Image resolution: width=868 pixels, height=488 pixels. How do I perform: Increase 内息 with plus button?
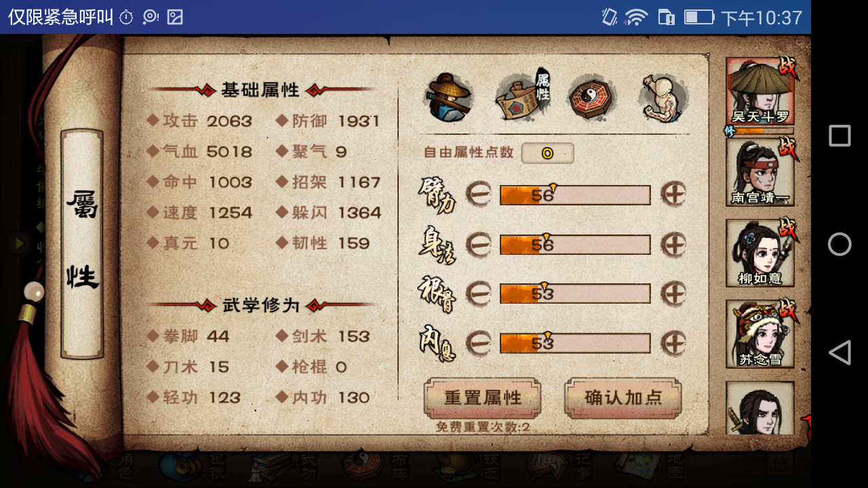coord(673,343)
